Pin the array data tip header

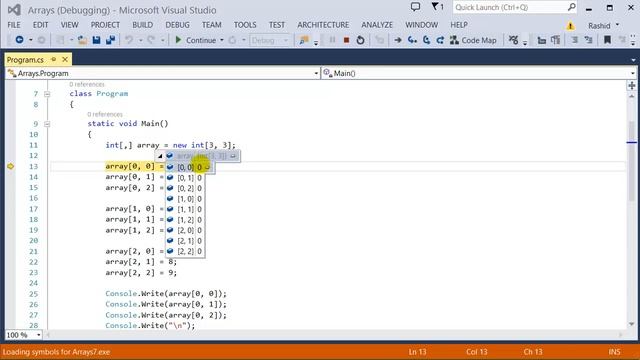[233, 156]
